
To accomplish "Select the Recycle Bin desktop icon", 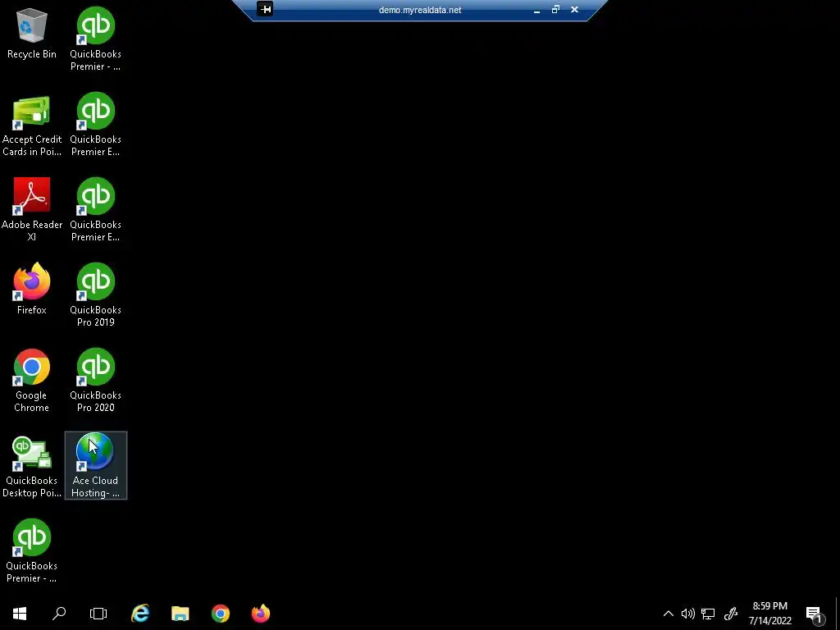I will (32, 33).
